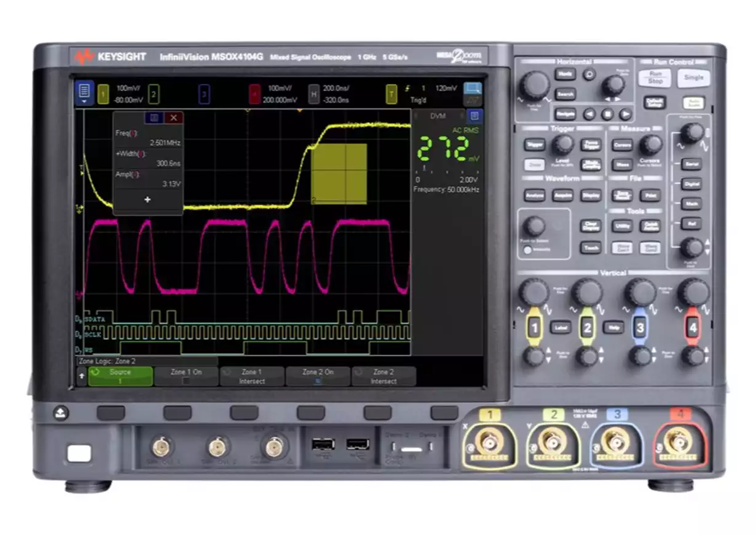756x535 pixels.
Task: Push the Math key
Action: coord(691,204)
